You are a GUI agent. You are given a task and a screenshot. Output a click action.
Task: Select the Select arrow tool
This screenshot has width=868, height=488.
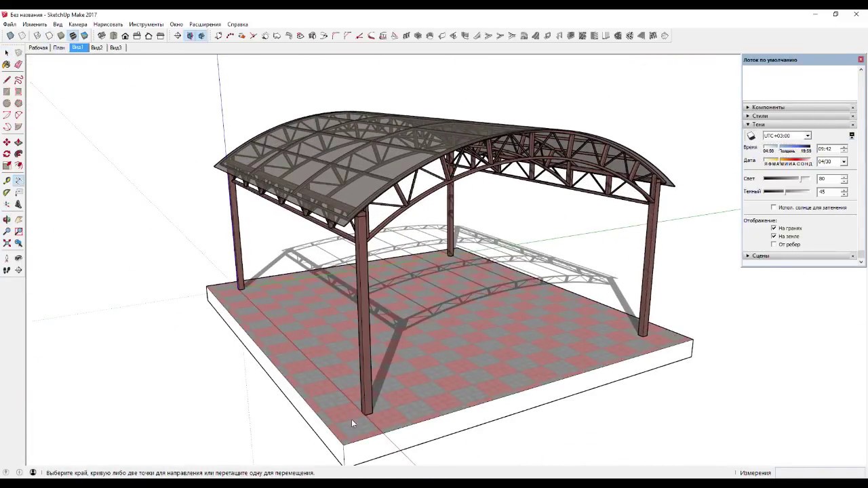pyautogui.click(x=7, y=53)
